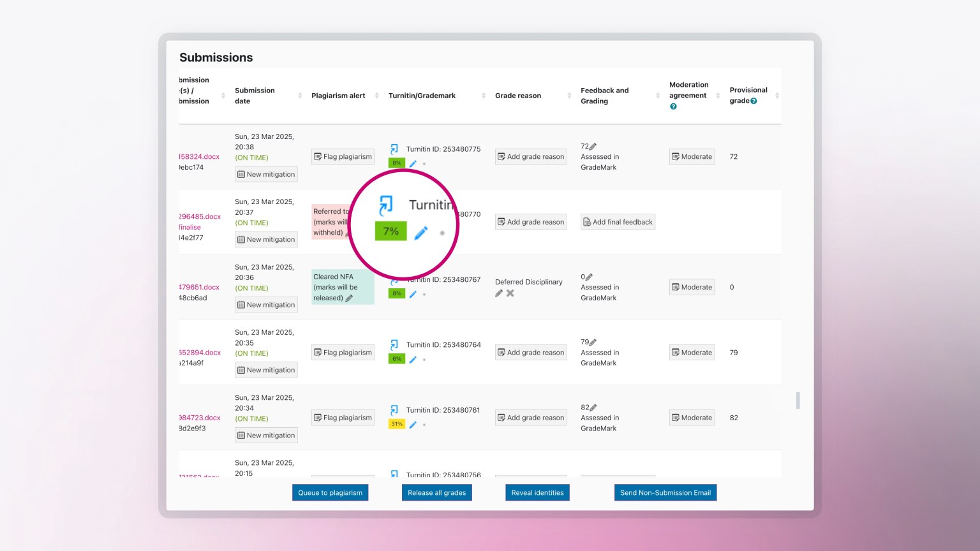Click the vertical scrollbar on the right
The height and width of the screenshot is (551, 980).
798,400
